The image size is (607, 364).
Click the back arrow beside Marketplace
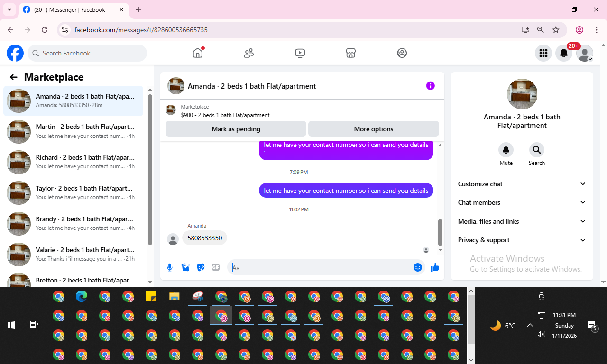(x=14, y=77)
